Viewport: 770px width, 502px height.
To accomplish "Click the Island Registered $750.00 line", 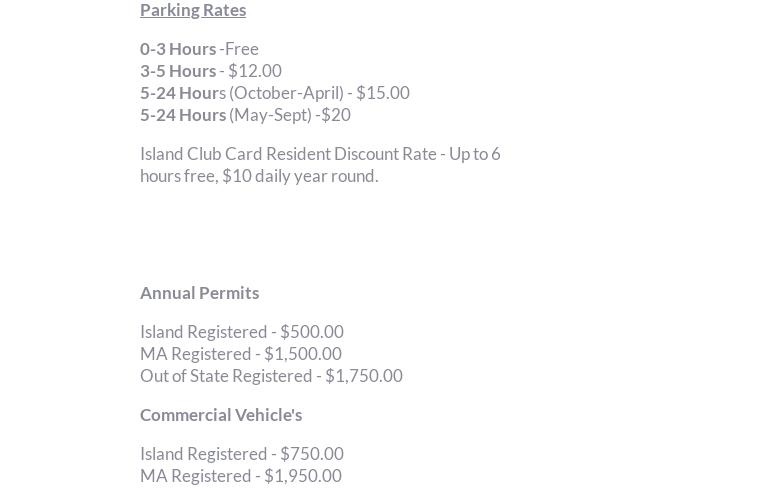I will 242,454.
